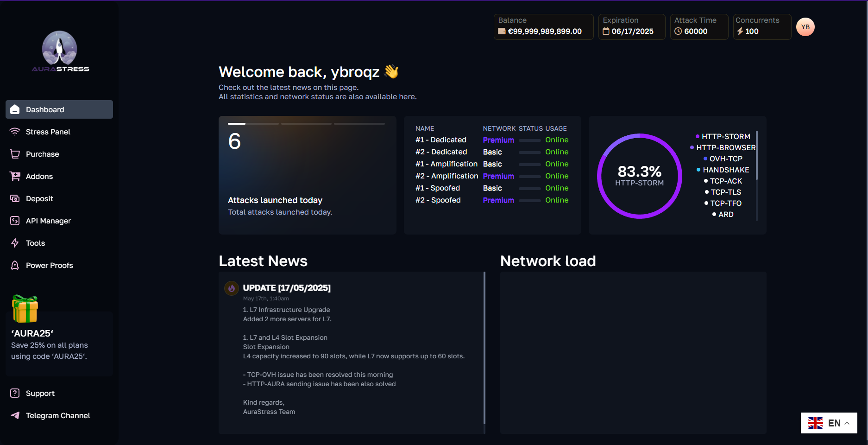Go to the Purchase cart icon
The height and width of the screenshot is (445, 868).
tap(15, 154)
